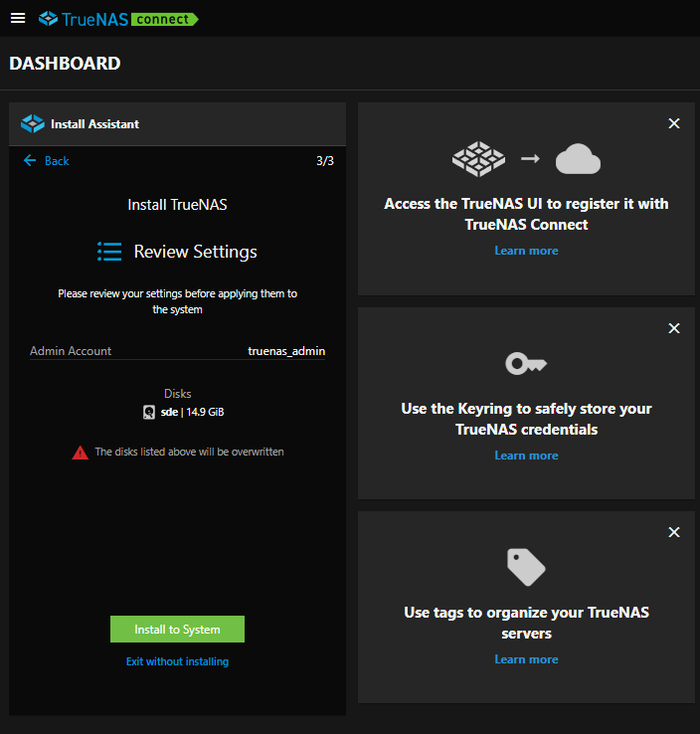Dismiss the TrueNAS UI registration card
Viewport: 700px width, 734px height.
pos(674,123)
